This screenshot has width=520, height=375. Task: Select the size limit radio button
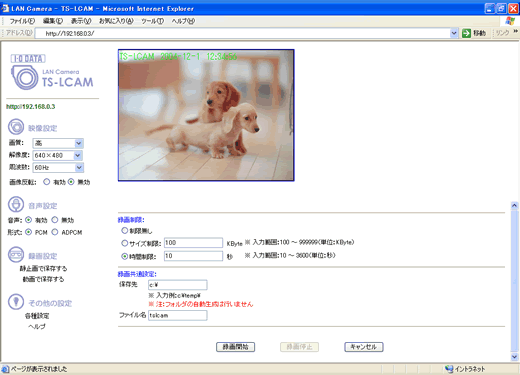coord(124,243)
